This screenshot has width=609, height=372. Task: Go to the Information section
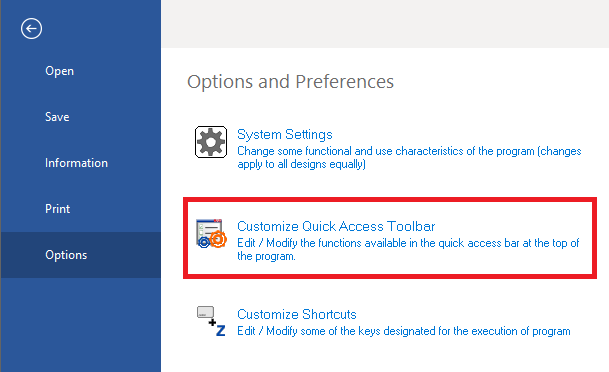pyautogui.click(x=76, y=163)
